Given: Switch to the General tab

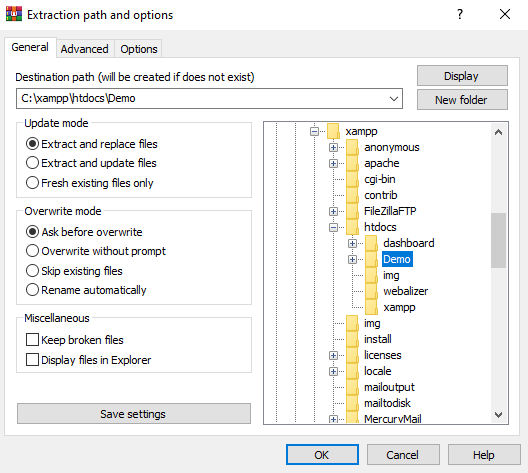Looking at the screenshot, I should click(30, 47).
